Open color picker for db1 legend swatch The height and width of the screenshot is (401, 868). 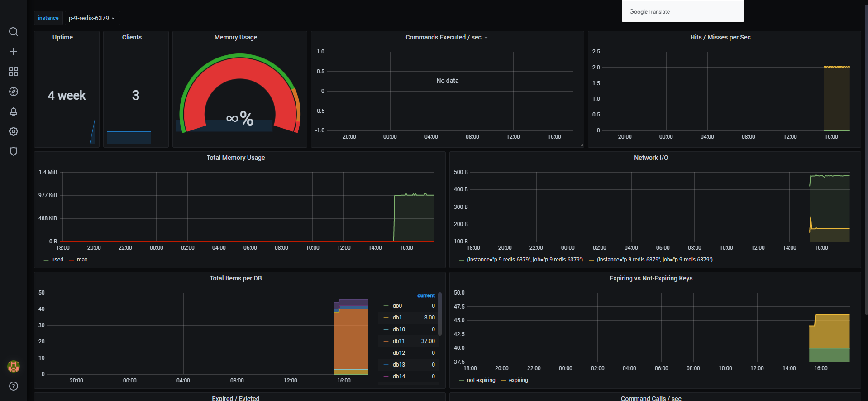click(386, 318)
